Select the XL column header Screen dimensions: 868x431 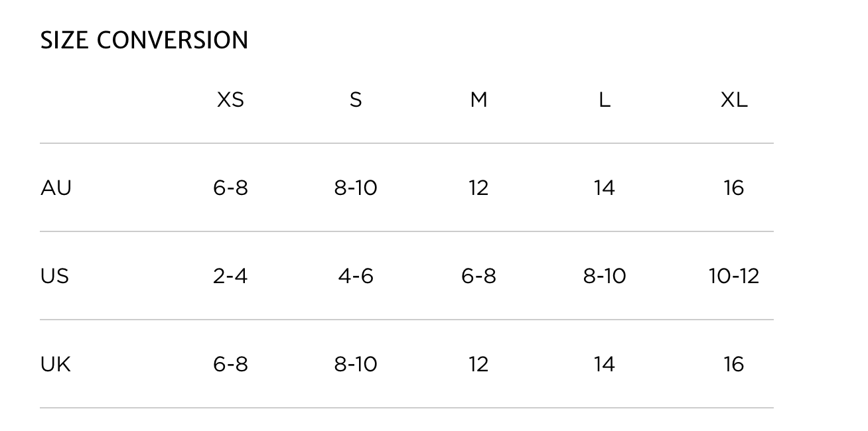click(734, 100)
